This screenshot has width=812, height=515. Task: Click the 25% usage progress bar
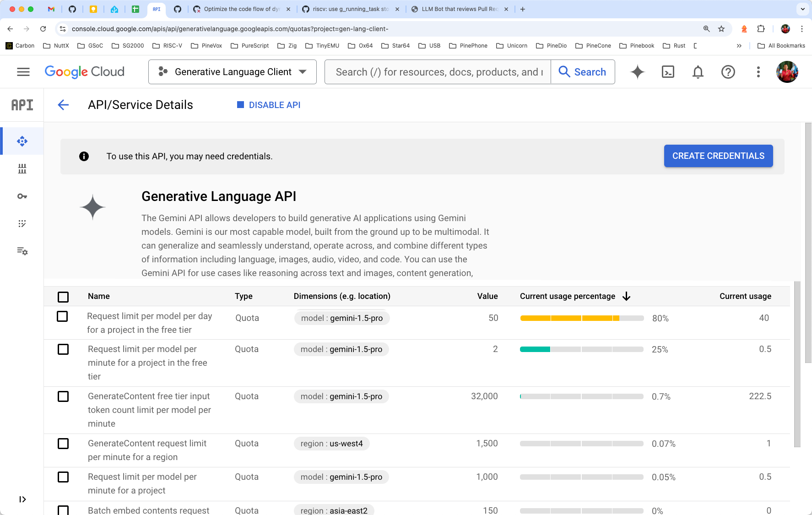tap(582, 349)
